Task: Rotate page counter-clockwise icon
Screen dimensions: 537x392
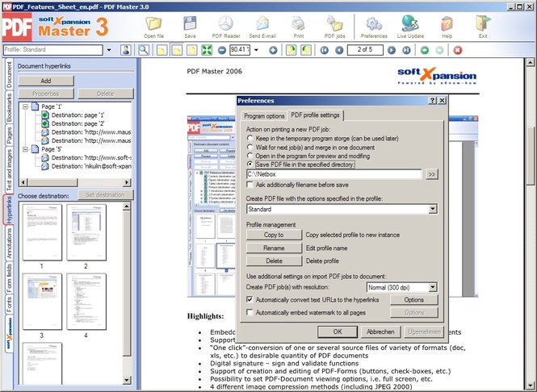Action: [x=306, y=50]
